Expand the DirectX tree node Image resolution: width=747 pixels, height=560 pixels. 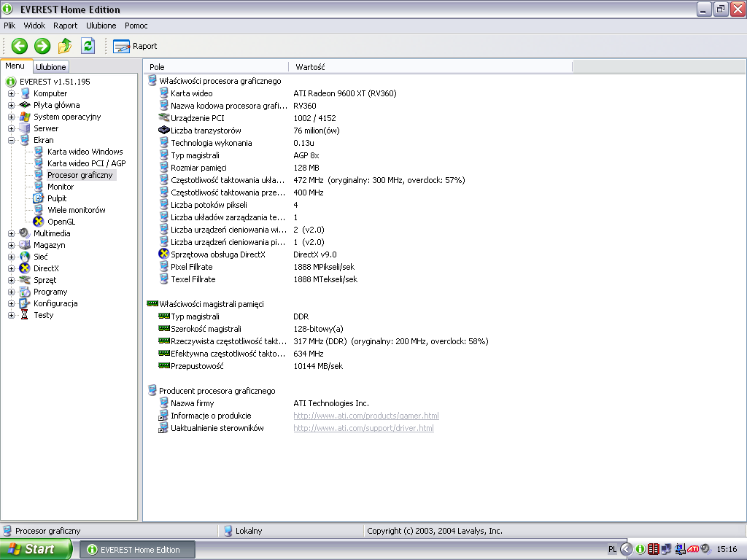pos(11,268)
